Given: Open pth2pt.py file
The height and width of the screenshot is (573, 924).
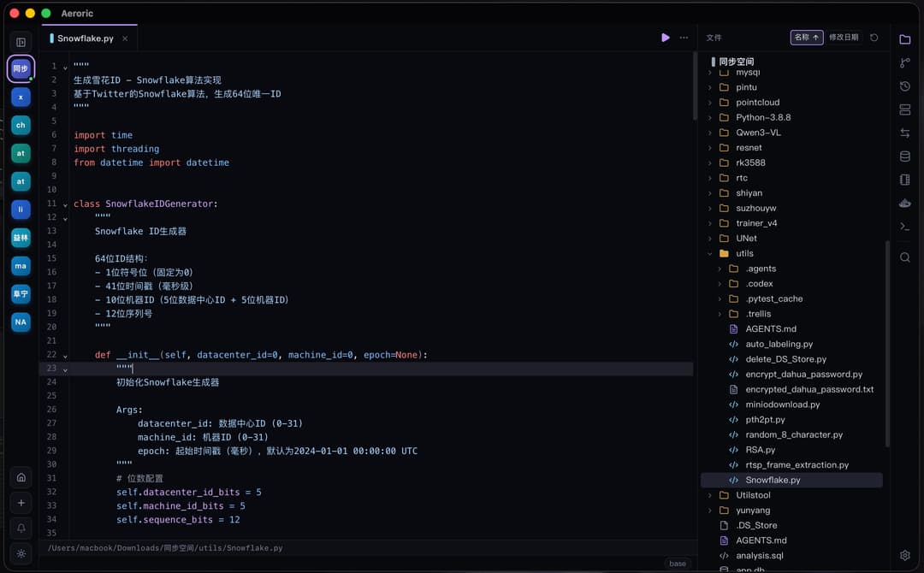Looking at the screenshot, I should (792, 420).
